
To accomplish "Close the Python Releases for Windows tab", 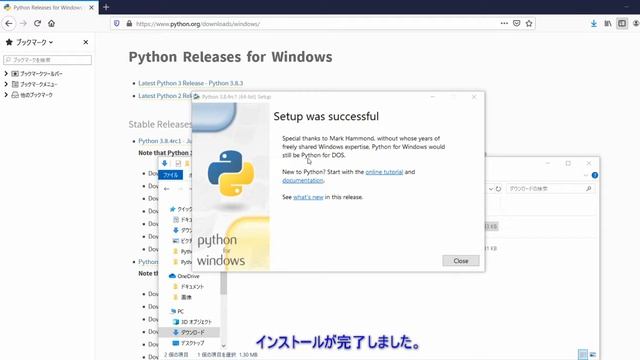I will [x=91, y=7].
